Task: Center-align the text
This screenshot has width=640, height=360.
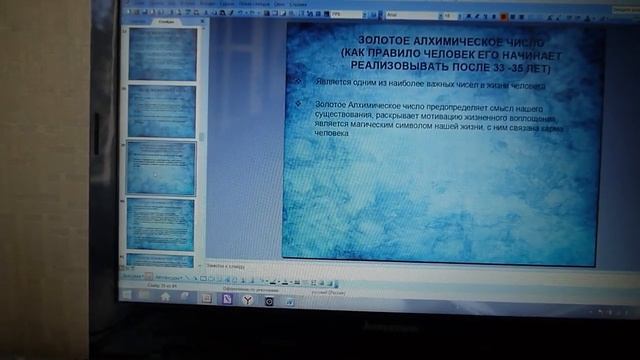Action: pos(513,17)
